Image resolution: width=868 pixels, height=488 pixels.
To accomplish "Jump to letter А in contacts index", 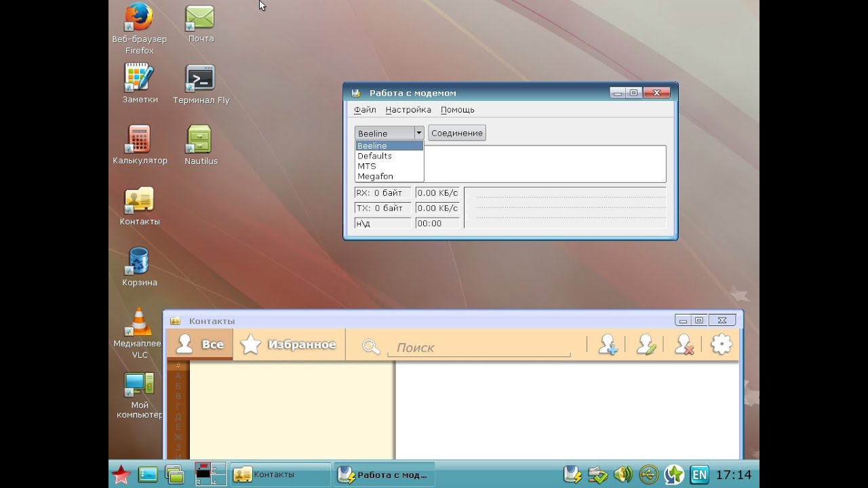I will (x=178, y=375).
